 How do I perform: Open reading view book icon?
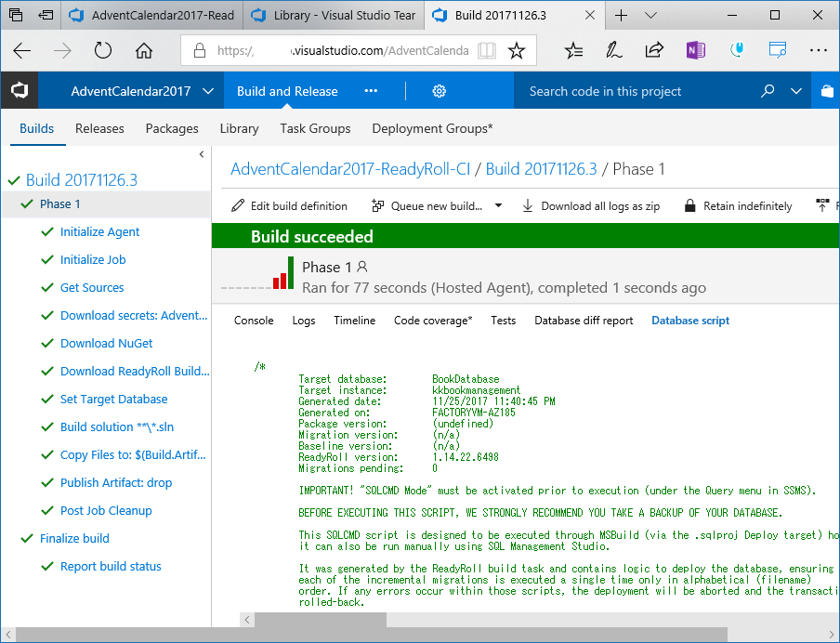[486, 51]
